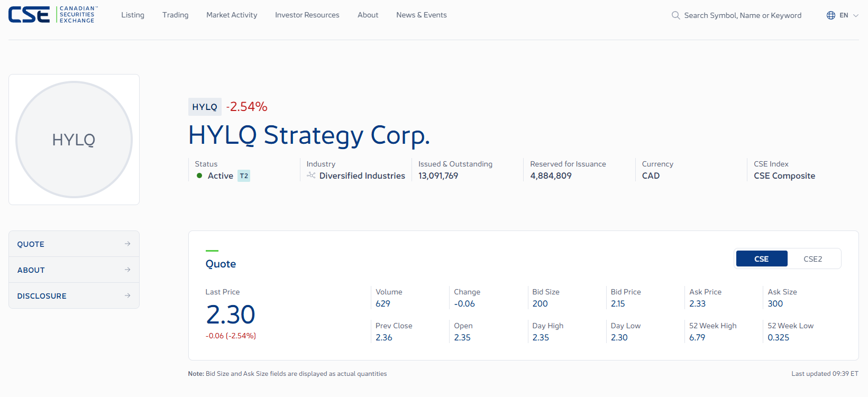This screenshot has height=397, width=868.
Task: Open the Trading menu
Action: [x=176, y=15]
